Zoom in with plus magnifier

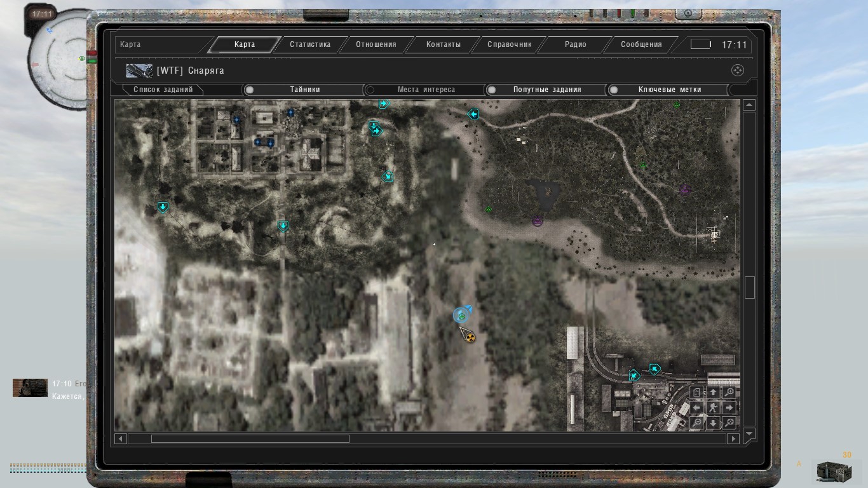pyautogui.click(x=729, y=393)
